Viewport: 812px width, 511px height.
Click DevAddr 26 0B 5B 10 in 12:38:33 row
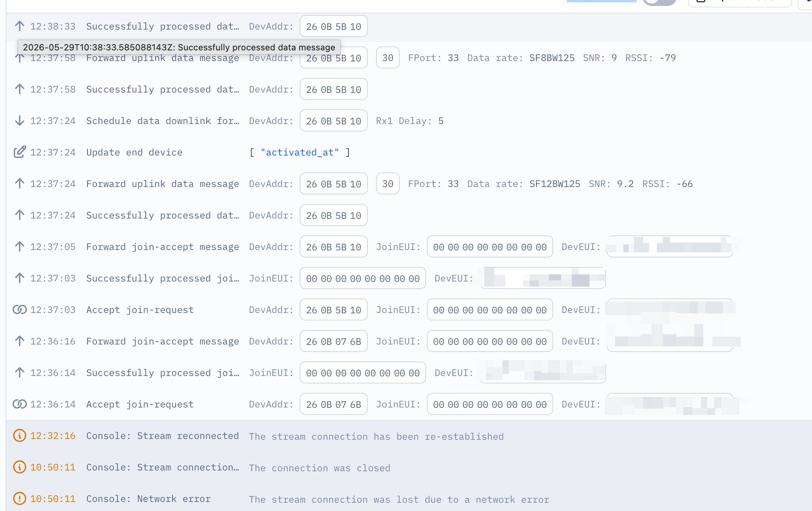[334, 26]
